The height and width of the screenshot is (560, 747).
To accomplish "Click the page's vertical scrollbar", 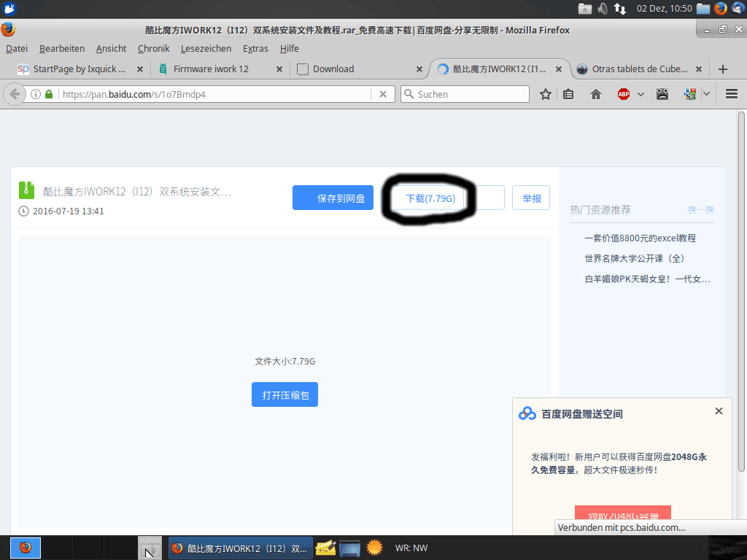I will (x=741, y=292).
